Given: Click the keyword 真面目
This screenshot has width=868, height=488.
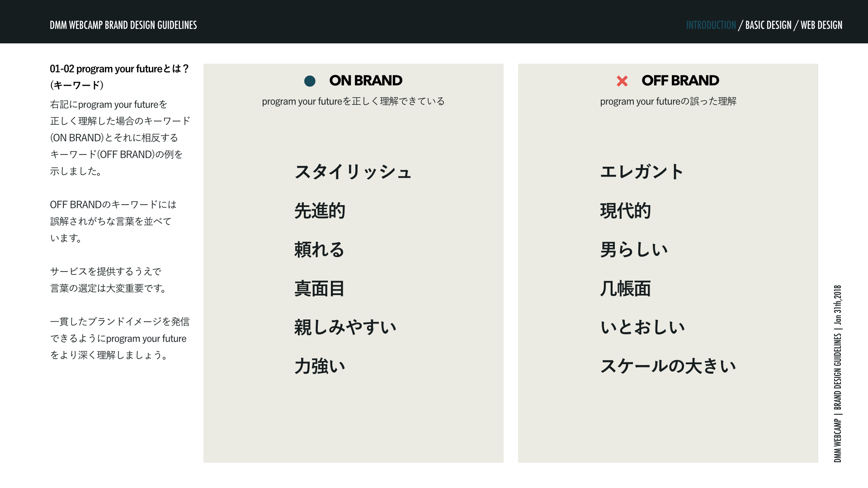Looking at the screenshot, I should click(320, 288).
